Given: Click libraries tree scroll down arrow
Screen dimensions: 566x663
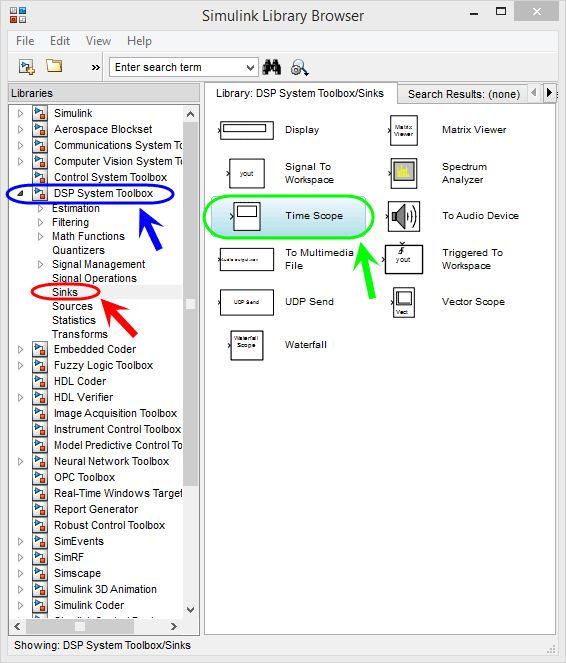Looking at the screenshot, I should click(191, 609).
